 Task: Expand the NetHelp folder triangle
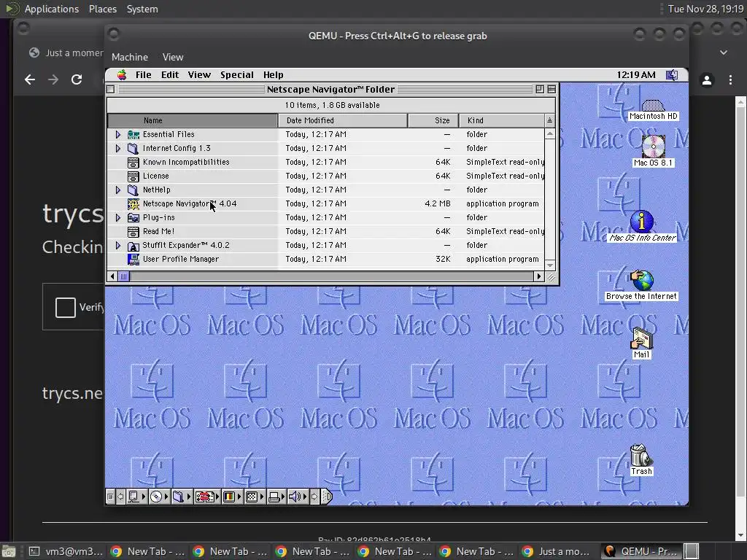[x=118, y=190]
